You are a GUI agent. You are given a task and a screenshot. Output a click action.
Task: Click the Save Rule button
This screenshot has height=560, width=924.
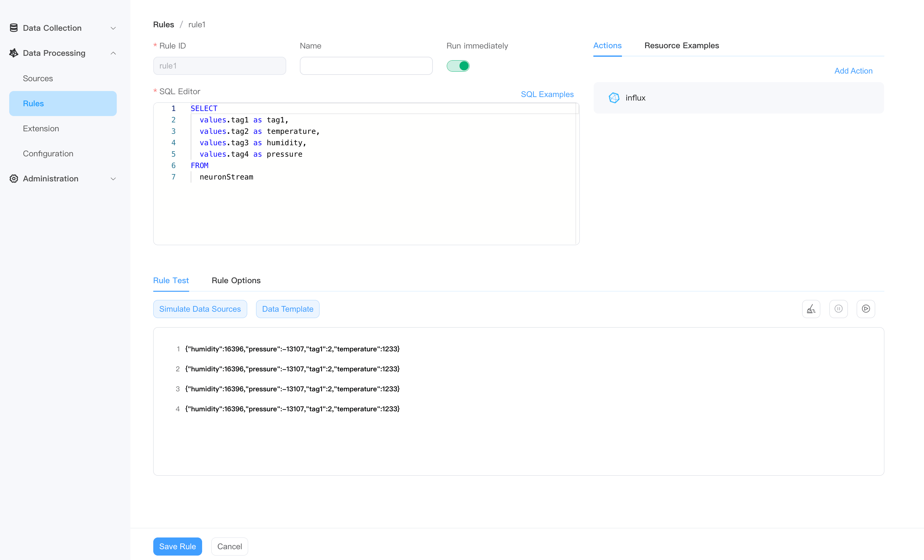coord(177,546)
